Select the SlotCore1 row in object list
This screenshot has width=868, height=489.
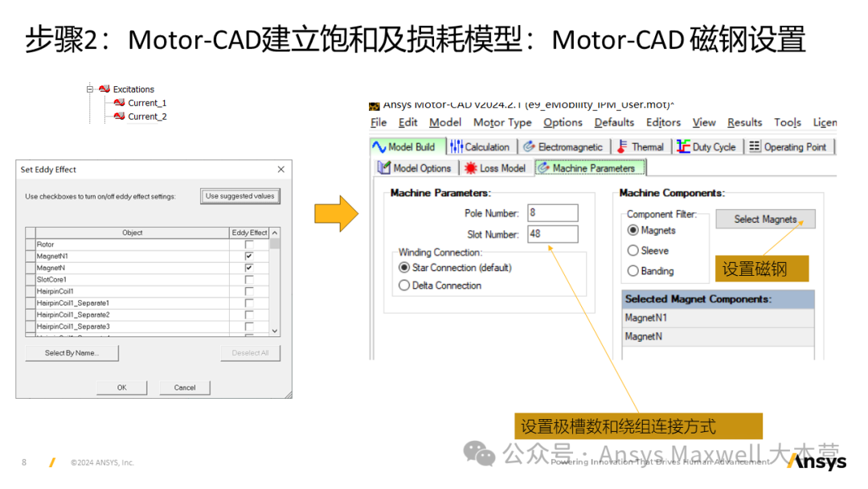[133, 280]
